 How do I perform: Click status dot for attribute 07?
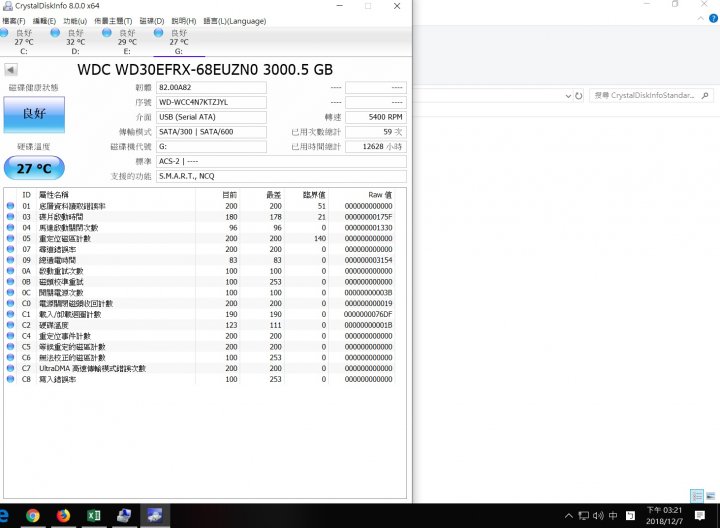(x=11, y=249)
